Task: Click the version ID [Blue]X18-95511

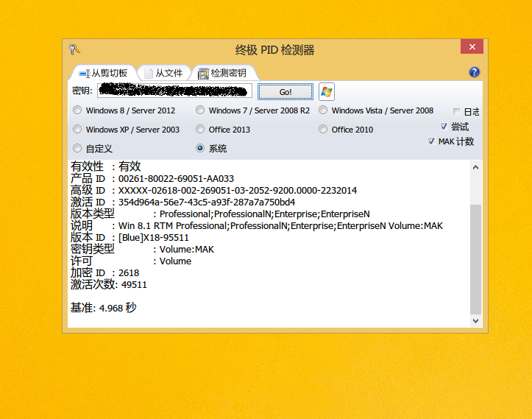Action: (x=153, y=238)
